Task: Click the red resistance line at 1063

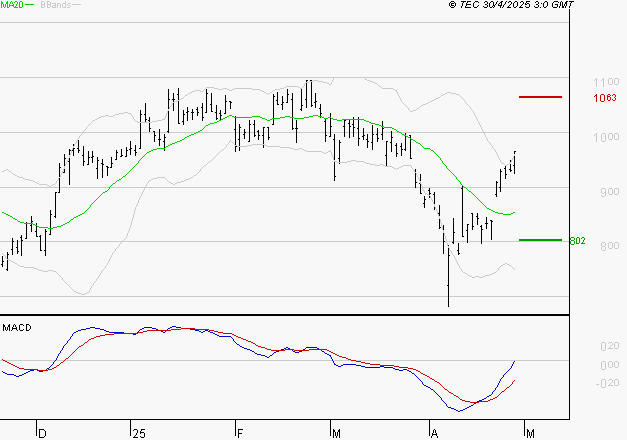Action: point(540,97)
